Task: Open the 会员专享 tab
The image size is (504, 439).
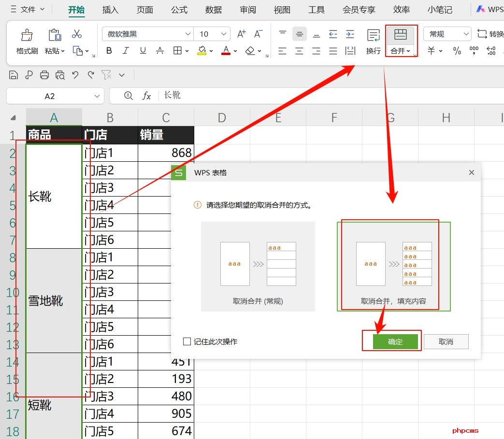Action: tap(359, 10)
